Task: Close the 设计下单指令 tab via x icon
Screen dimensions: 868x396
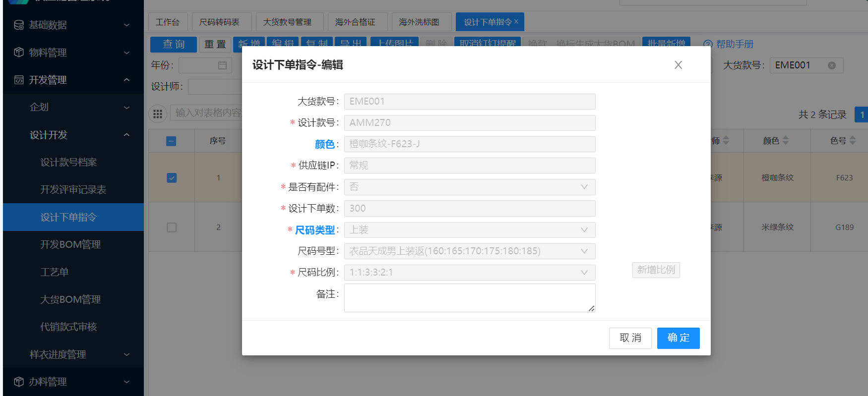Action: [516, 21]
